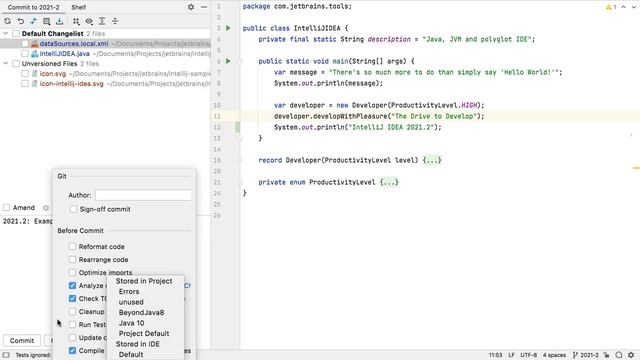Click the Expand All icon
Screen dimensions: 640x360
(102, 21)
